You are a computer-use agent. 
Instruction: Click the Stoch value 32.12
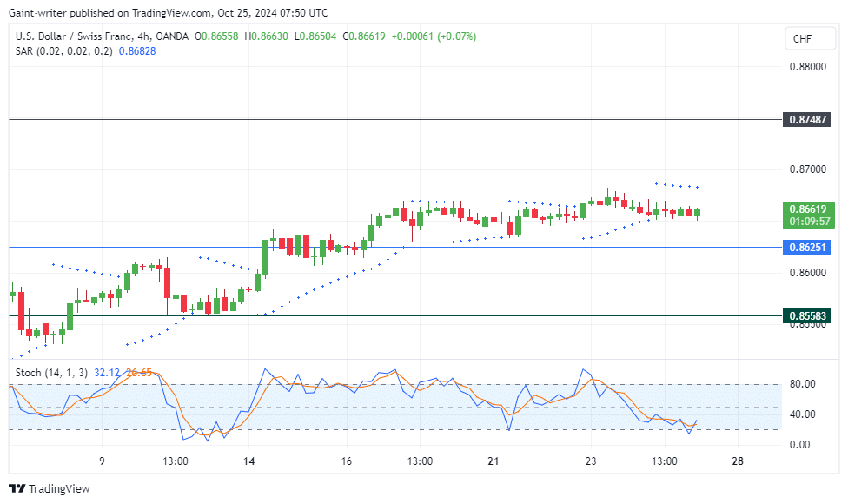pyautogui.click(x=107, y=373)
